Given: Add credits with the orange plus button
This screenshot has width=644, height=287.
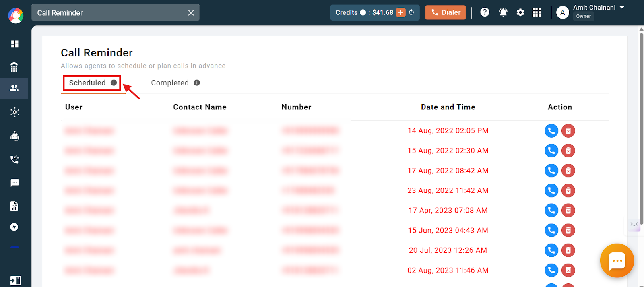Looking at the screenshot, I should [401, 12].
